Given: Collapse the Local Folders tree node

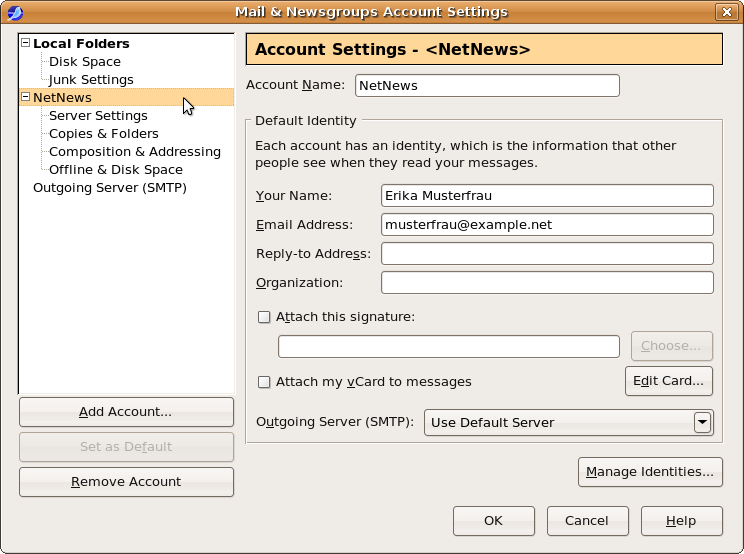Looking at the screenshot, I should (x=25, y=44).
